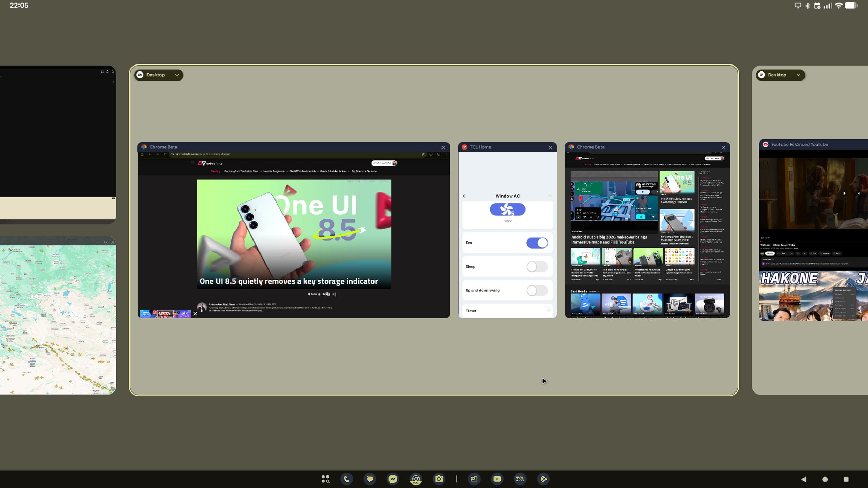The image size is (868, 488).
Task: Enable the Sleep switch
Action: [x=537, y=267]
